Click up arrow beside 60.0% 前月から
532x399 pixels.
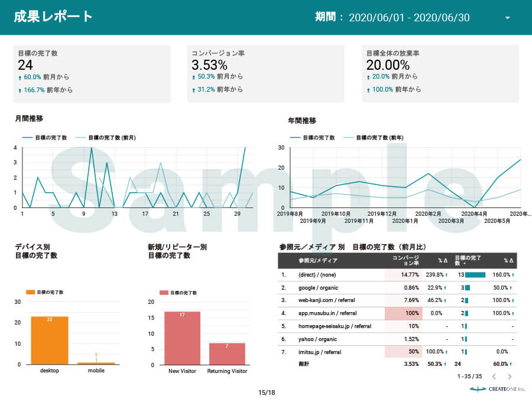20,77
